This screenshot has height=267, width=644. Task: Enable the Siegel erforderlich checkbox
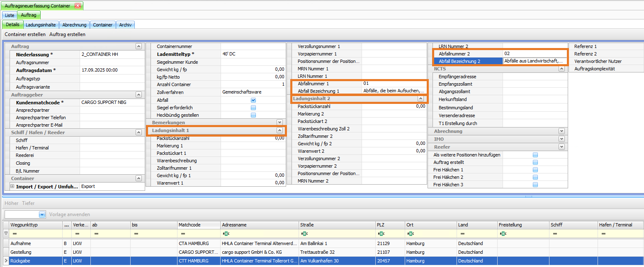(253, 108)
